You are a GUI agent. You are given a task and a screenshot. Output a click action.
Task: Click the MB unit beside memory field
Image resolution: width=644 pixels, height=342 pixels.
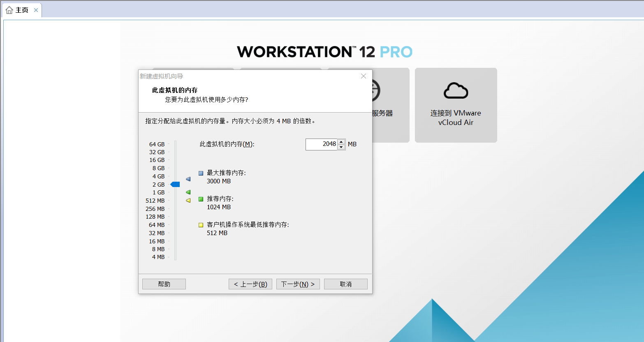click(352, 144)
